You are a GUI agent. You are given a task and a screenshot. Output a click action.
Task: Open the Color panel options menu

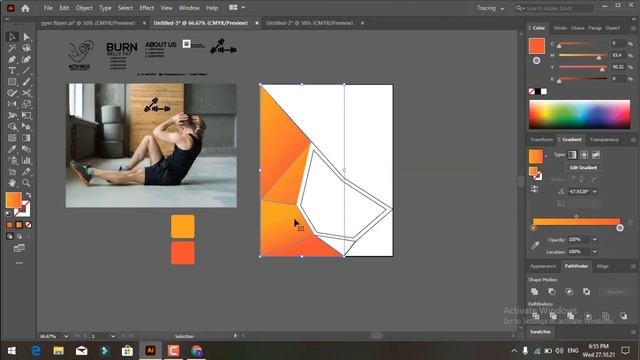[633, 28]
